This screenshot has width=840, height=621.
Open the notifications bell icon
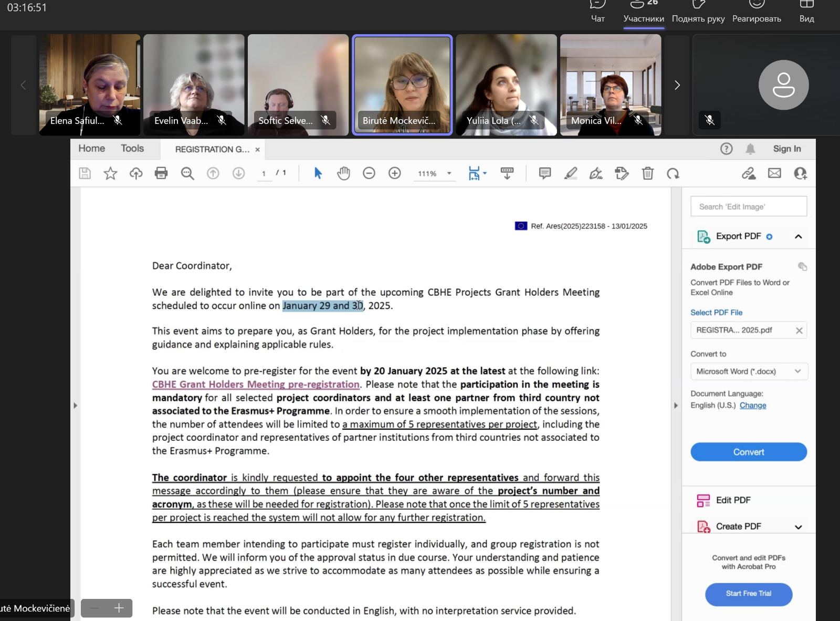[750, 149]
